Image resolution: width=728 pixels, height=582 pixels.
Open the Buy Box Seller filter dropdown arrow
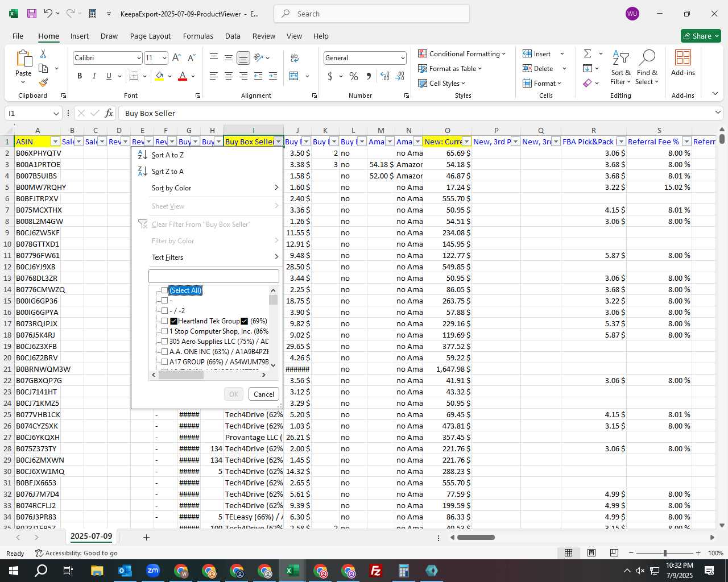click(278, 142)
